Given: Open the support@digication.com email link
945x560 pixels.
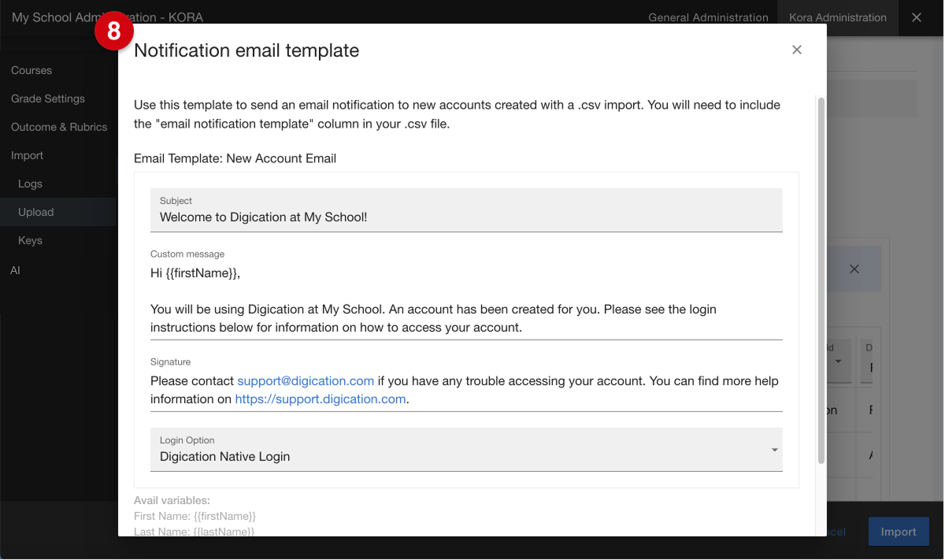Looking at the screenshot, I should pos(306,380).
